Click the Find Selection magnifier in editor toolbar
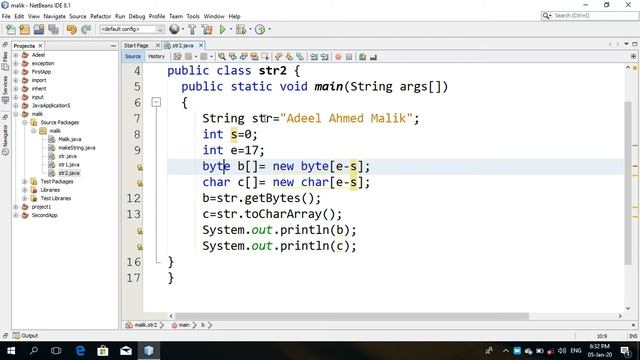Screen dimensions: 640x360 click(221, 57)
